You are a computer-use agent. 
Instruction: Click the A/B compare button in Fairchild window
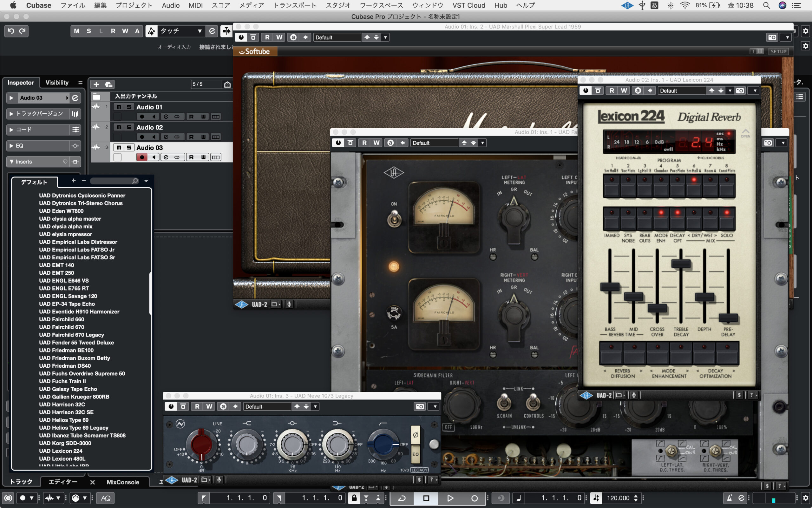tap(390, 143)
